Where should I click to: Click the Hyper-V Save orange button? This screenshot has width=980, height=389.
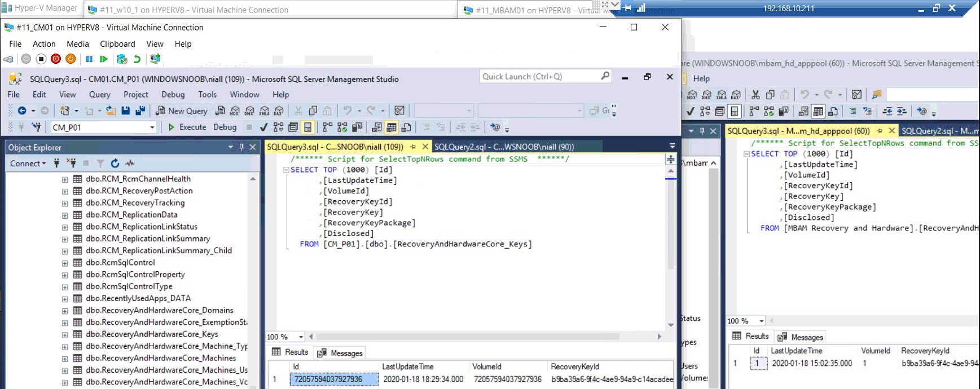coord(71,59)
